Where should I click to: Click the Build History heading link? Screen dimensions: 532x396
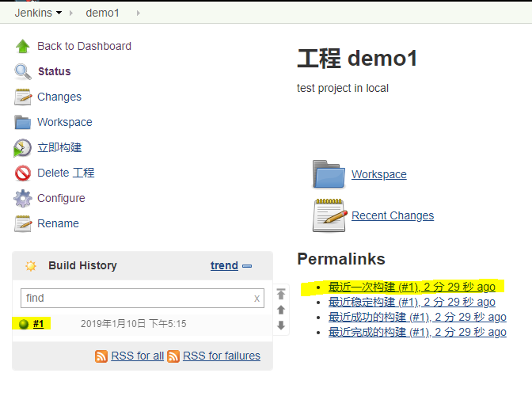click(x=82, y=265)
